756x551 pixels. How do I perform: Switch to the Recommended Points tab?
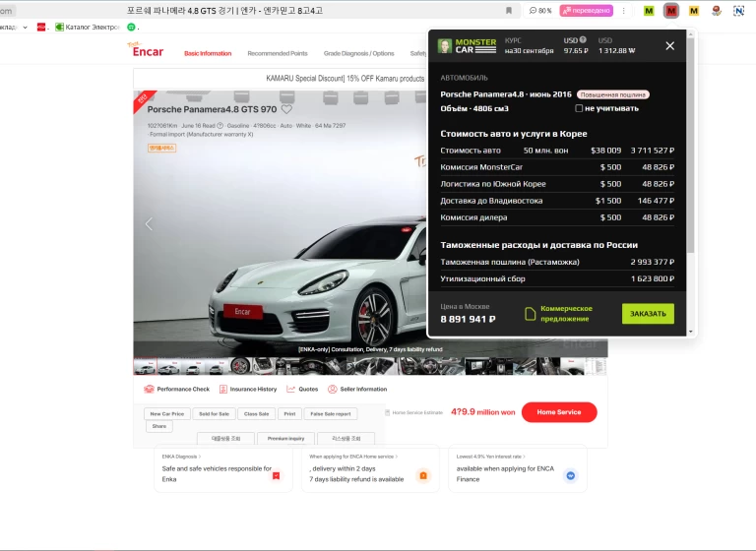pos(278,53)
